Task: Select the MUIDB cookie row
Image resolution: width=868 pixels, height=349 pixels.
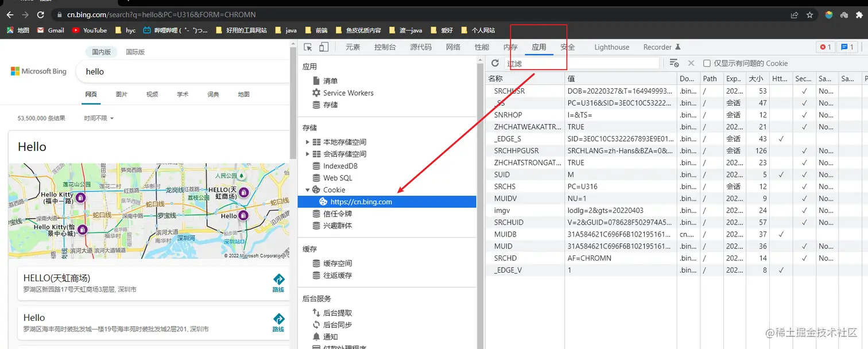Action: pyautogui.click(x=676, y=234)
